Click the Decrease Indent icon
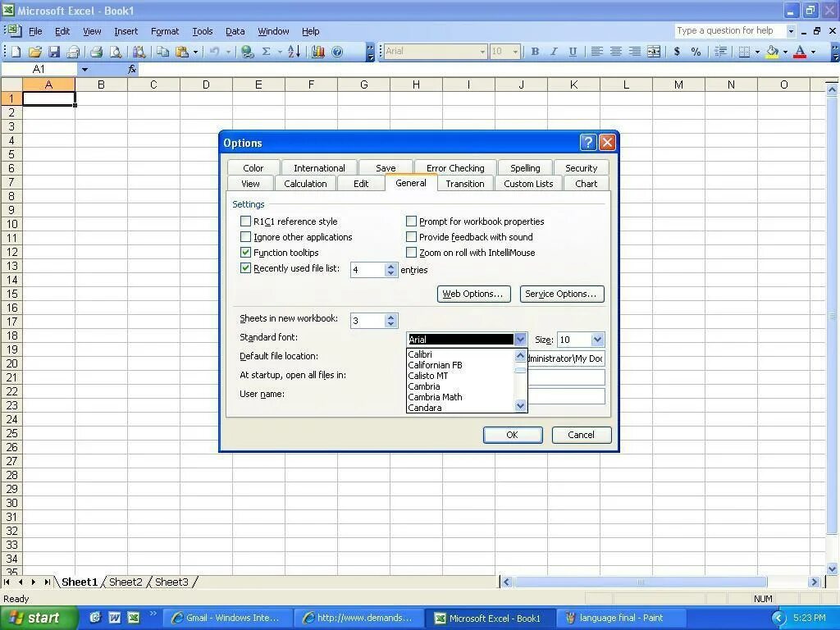 (720, 52)
